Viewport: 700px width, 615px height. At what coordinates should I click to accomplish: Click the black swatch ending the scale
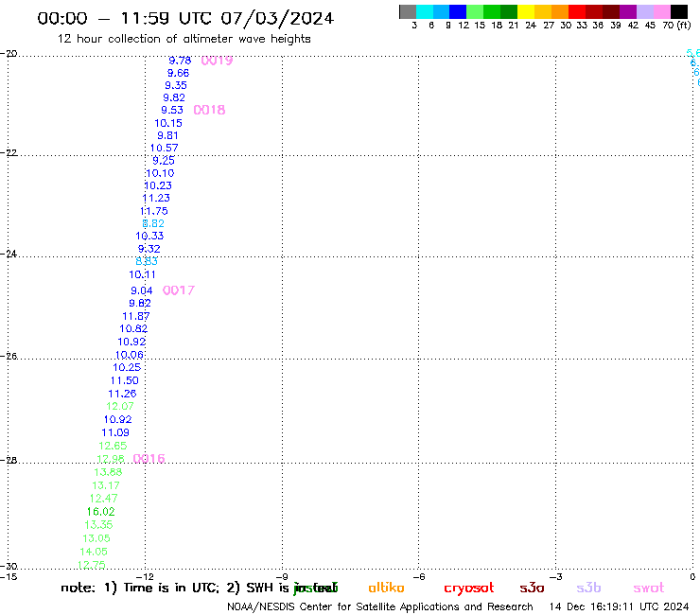tap(679, 11)
